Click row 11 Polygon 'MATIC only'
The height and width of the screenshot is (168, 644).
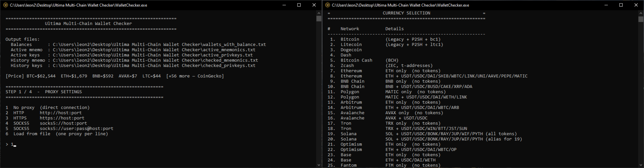pos(387,92)
